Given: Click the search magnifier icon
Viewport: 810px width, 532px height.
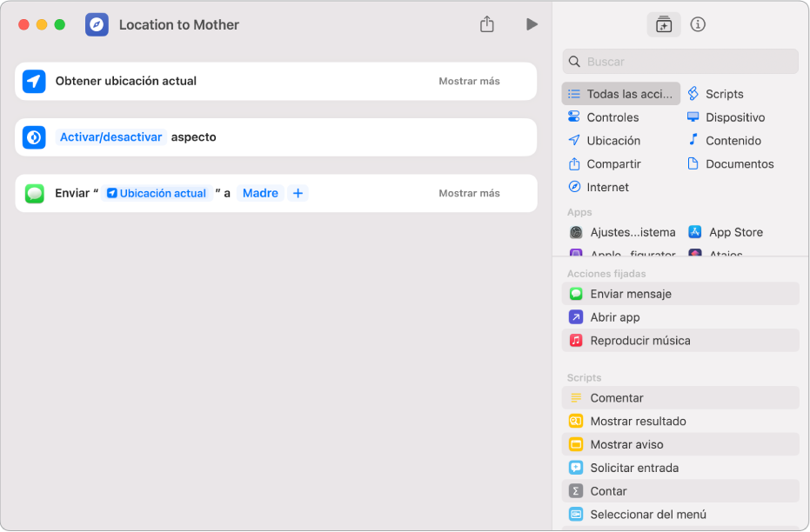Looking at the screenshot, I should 574,62.
